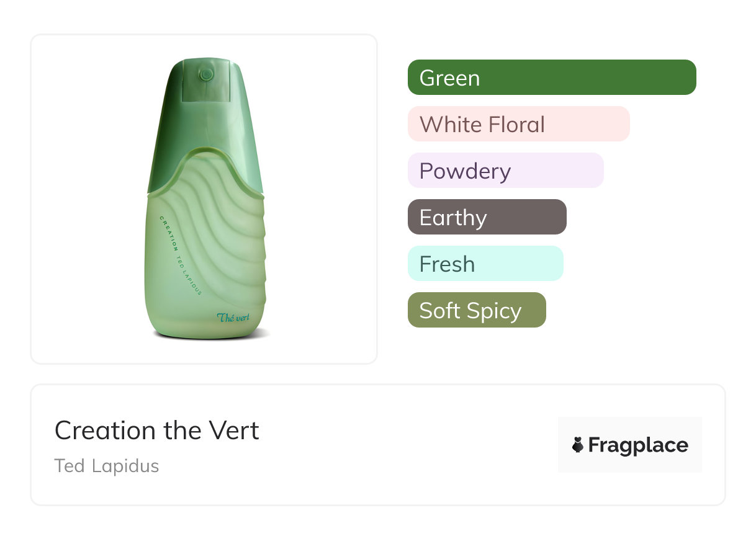Click the Fragplace bottle logo icon
This screenshot has width=756, height=536.
coord(578,445)
